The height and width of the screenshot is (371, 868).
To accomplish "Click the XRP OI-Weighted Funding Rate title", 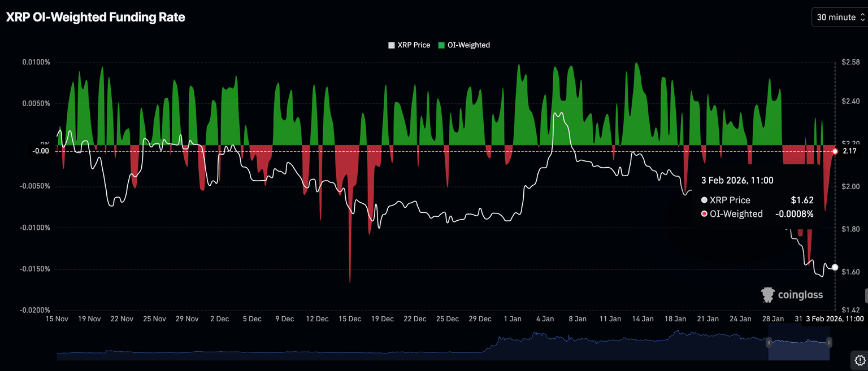I will coord(96,18).
